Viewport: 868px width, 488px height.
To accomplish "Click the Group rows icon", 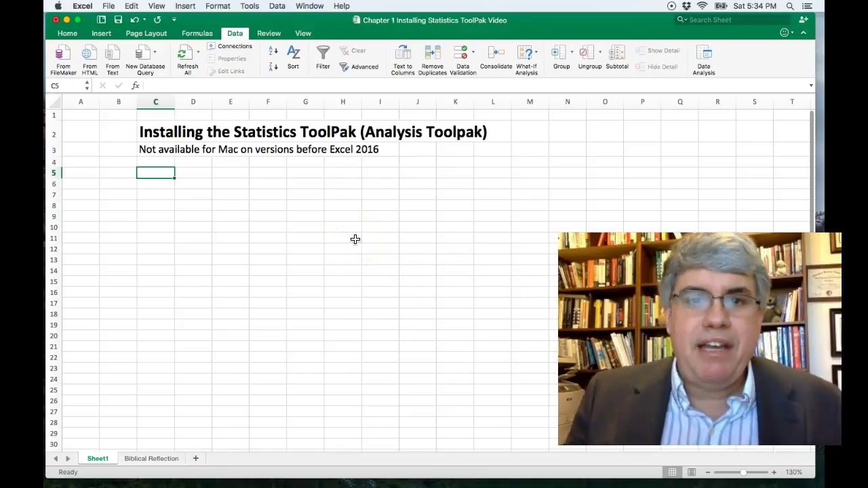I will coord(558,53).
